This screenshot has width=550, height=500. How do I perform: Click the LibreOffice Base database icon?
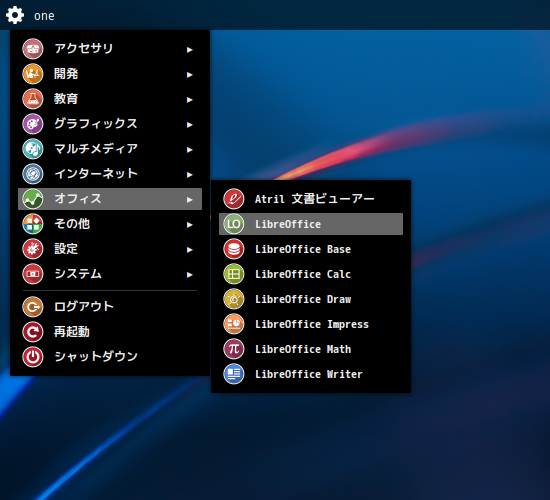[234, 249]
